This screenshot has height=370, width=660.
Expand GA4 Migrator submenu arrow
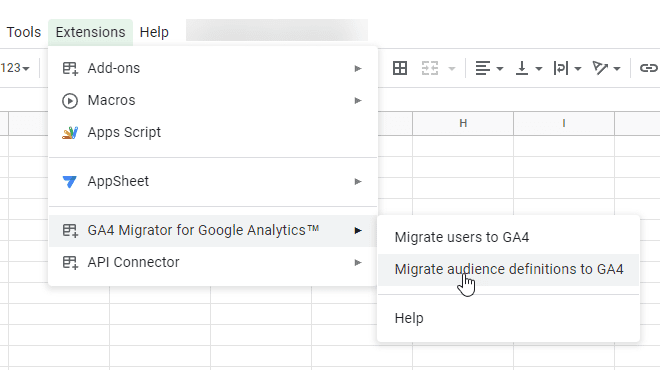(x=358, y=230)
